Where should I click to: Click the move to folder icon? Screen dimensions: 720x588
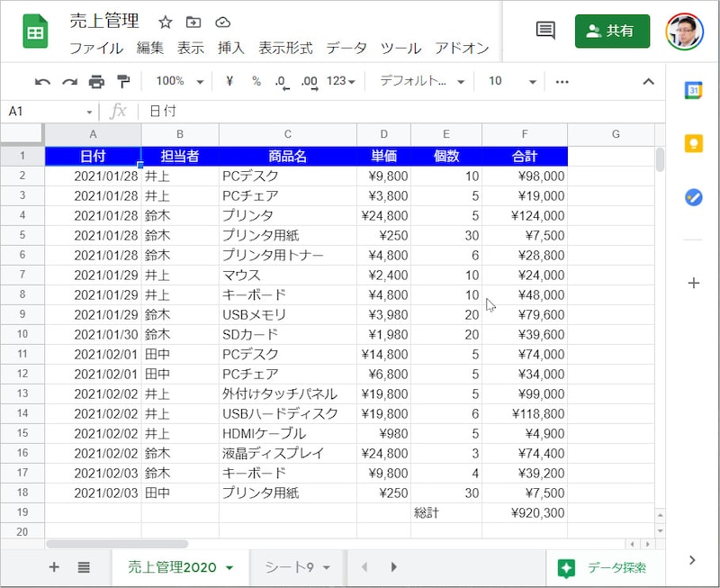pyautogui.click(x=193, y=23)
